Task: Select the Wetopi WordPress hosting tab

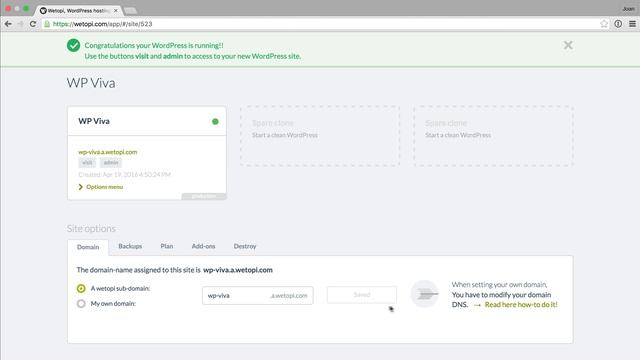Action: 78,11
